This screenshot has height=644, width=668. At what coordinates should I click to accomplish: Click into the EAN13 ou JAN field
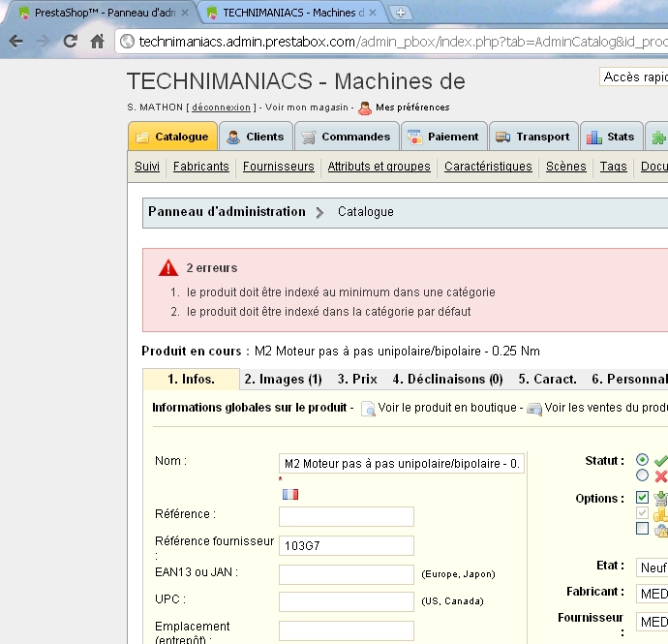point(347,574)
